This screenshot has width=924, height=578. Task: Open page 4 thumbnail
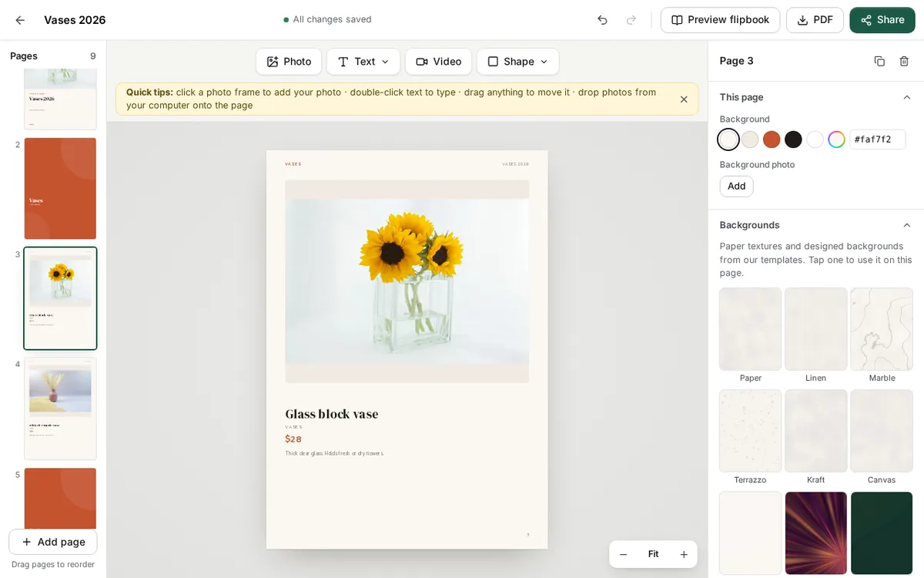60,408
